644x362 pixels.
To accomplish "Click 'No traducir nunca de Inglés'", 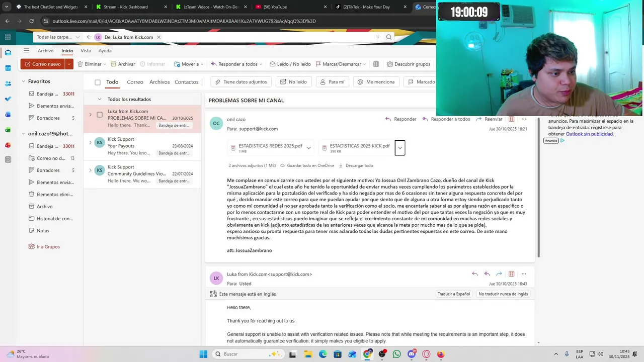I will click(x=503, y=294).
